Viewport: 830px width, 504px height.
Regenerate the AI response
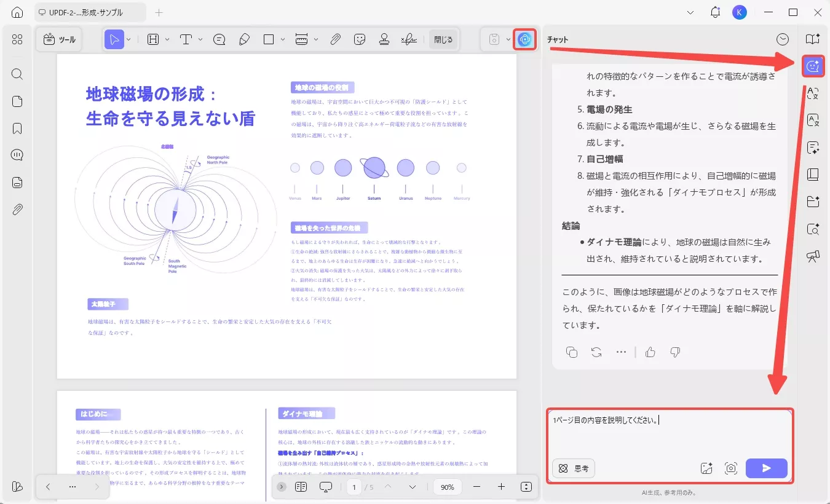[x=595, y=352]
